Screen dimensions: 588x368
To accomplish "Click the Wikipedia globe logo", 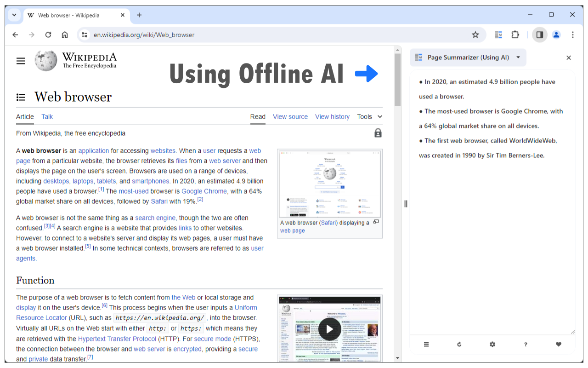I will click(x=46, y=61).
